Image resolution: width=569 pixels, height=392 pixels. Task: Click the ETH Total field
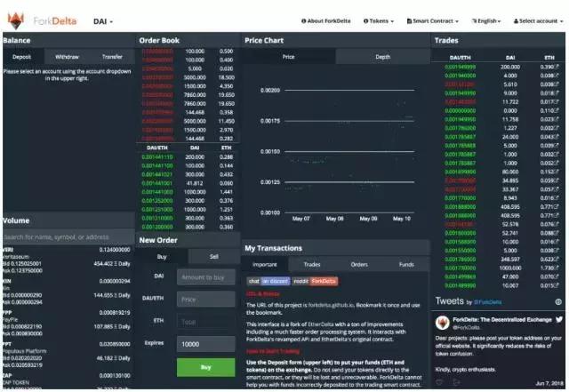[x=206, y=322]
